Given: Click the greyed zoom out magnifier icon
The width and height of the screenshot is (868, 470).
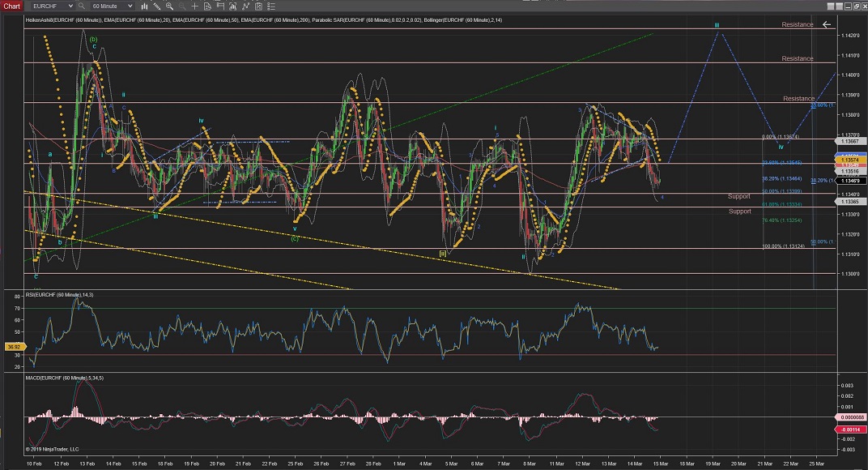Looking at the screenshot, I should 181,6.
